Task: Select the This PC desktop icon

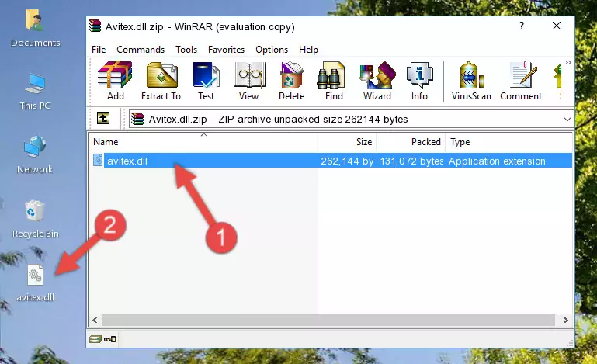Action: tap(35, 92)
